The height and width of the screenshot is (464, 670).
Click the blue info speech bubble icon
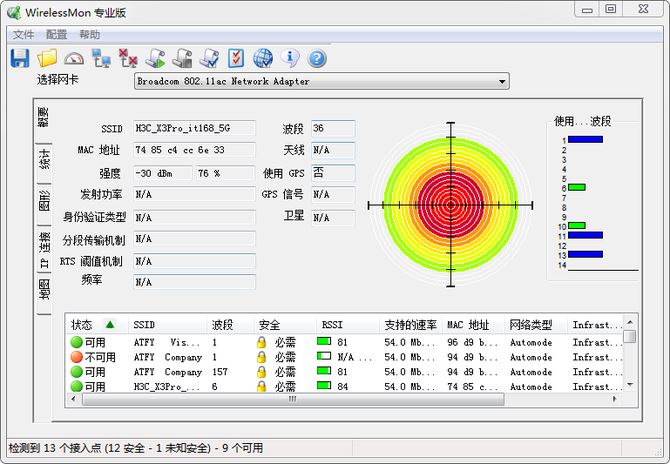[290, 59]
